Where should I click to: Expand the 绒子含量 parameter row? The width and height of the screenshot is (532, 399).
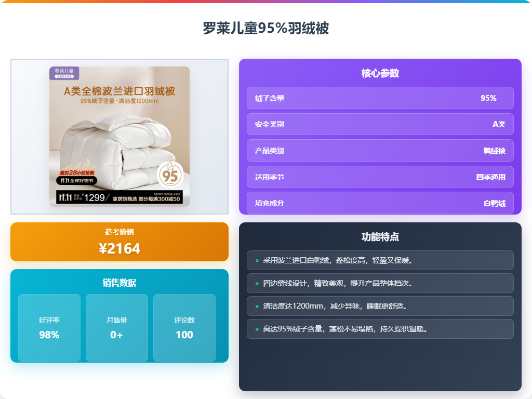click(380, 98)
